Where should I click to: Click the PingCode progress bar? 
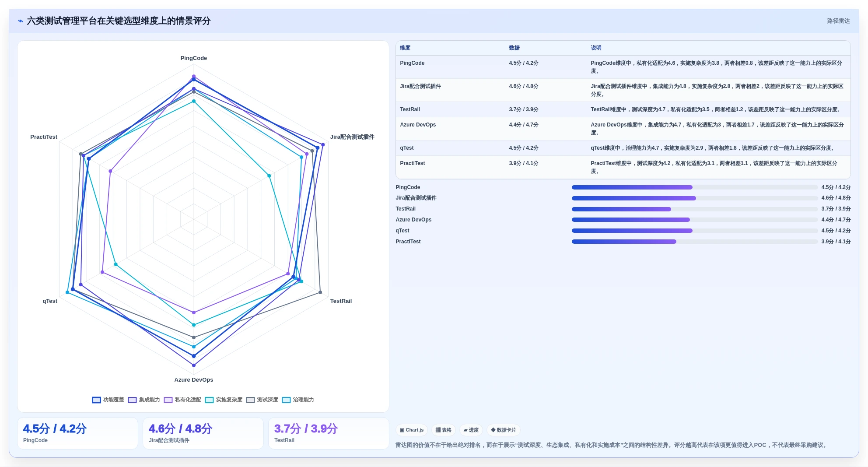pos(694,187)
